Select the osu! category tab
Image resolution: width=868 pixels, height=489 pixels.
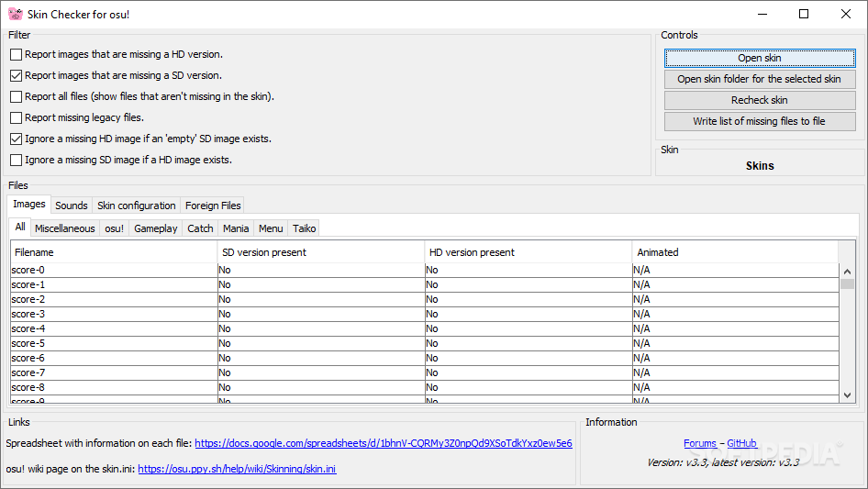click(x=115, y=228)
